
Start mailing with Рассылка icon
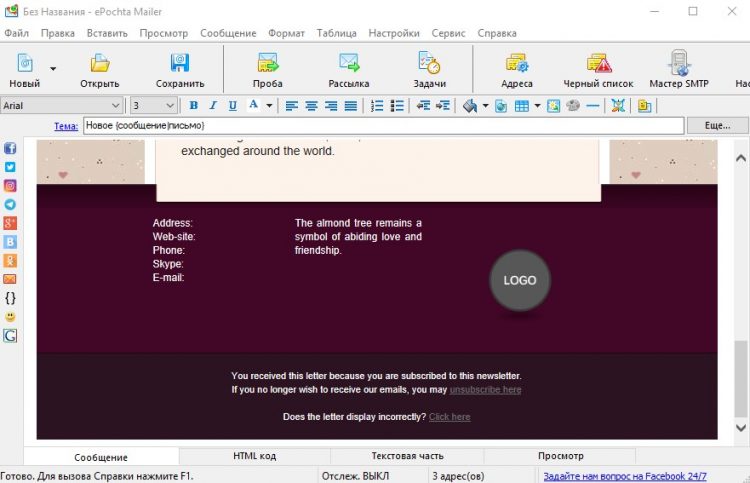click(349, 70)
